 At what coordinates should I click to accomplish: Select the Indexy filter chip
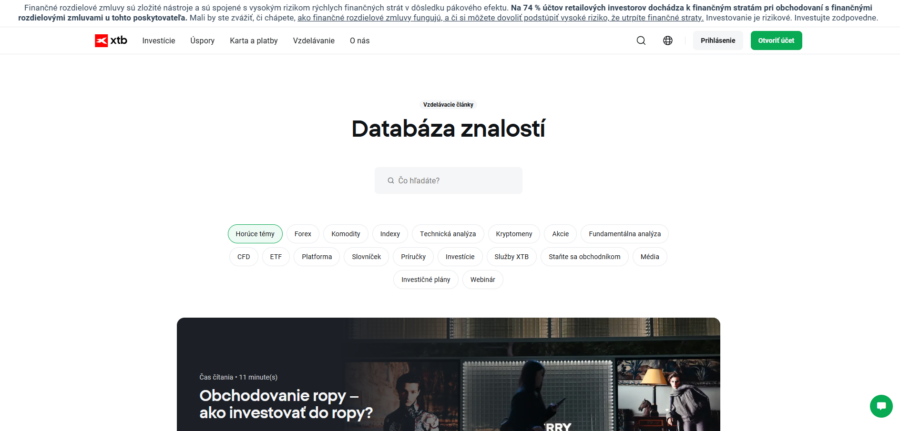(390, 234)
